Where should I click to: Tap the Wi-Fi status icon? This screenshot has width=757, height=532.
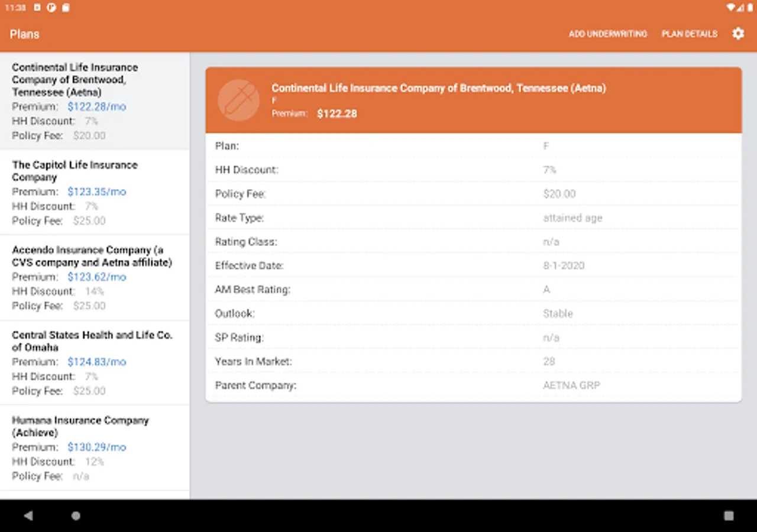[731, 8]
